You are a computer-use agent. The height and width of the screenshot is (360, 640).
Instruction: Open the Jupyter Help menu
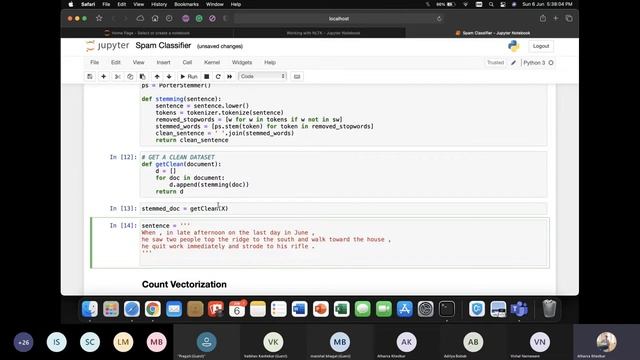(x=270, y=62)
